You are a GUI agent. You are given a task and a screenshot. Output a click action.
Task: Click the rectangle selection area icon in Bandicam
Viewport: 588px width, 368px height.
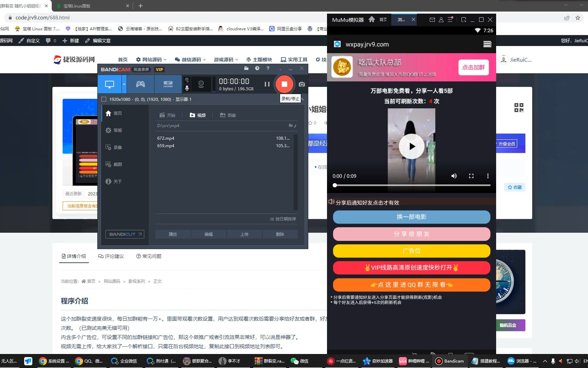pyautogui.click(x=104, y=99)
